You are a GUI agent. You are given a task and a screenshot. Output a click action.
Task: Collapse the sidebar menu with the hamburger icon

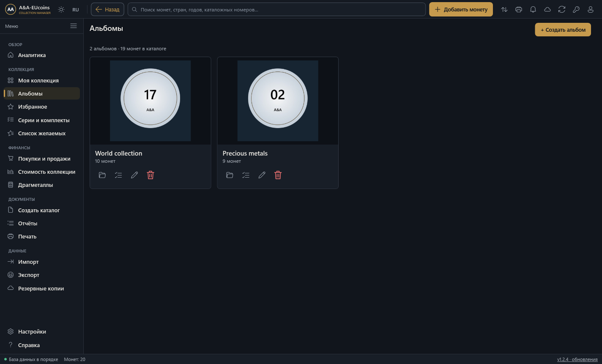74,26
